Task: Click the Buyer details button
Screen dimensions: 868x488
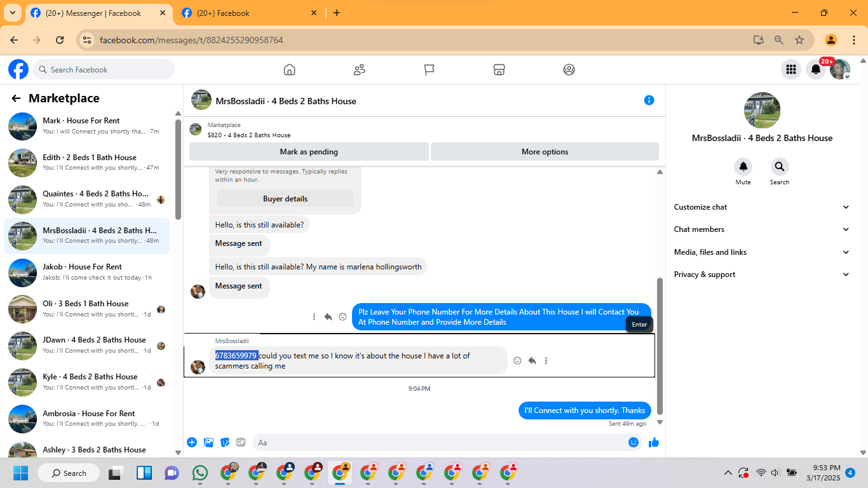Action: (x=285, y=199)
